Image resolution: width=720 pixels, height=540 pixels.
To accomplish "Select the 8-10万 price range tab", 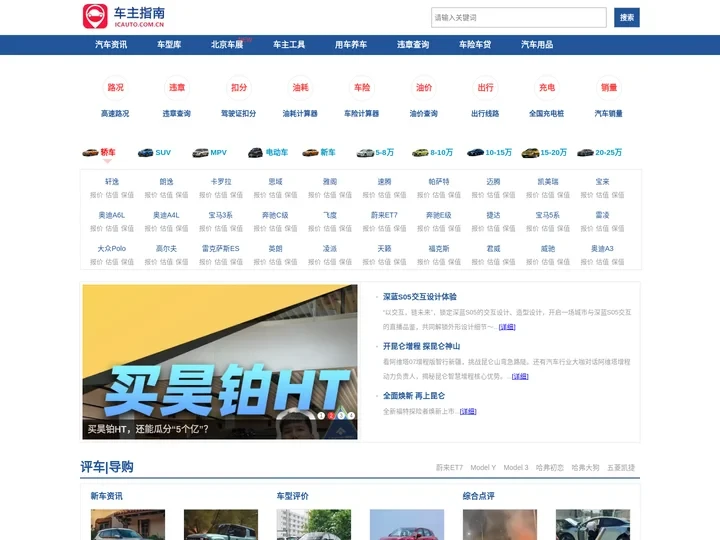I will [x=432, y=152].
